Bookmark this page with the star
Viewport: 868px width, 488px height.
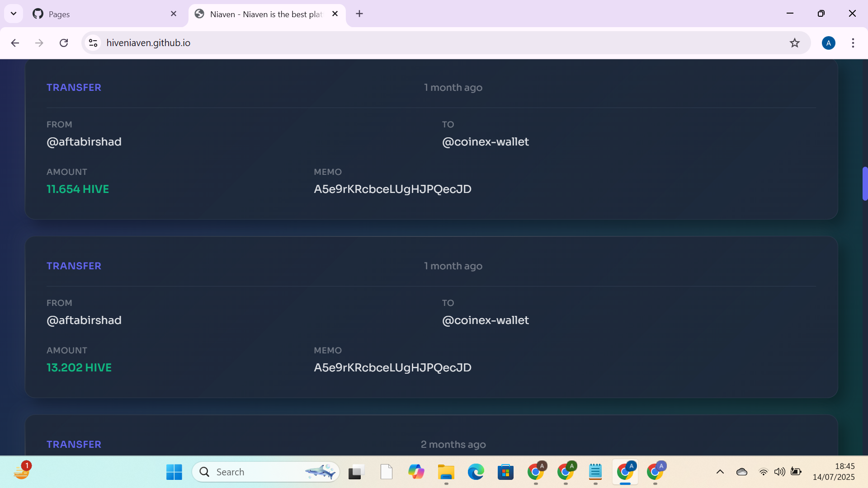(795, 43)
